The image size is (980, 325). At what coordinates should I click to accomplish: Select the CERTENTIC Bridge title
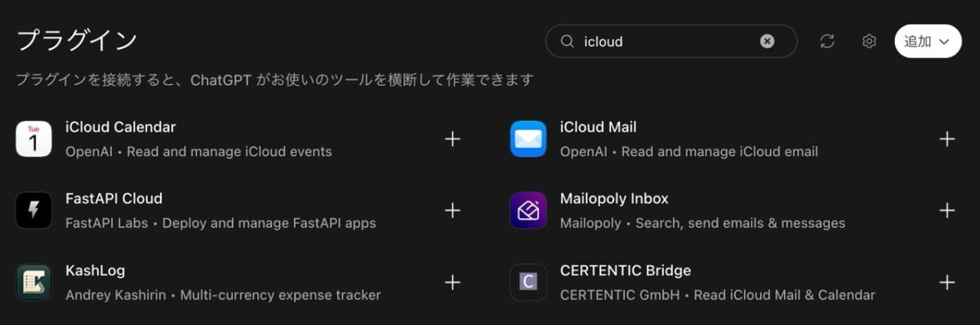(x=626, y=270)
